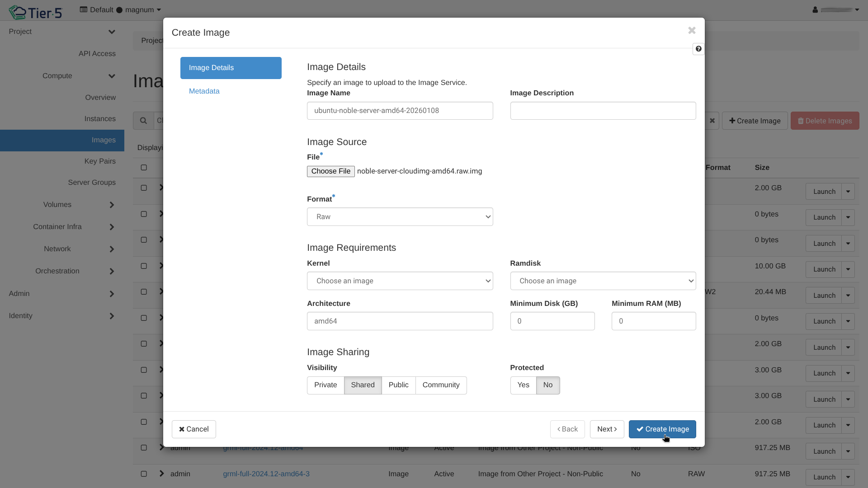Close the Create Image dialog
Image resolution: width=868 pixels, height=488 pixels.
pos(692,30)
